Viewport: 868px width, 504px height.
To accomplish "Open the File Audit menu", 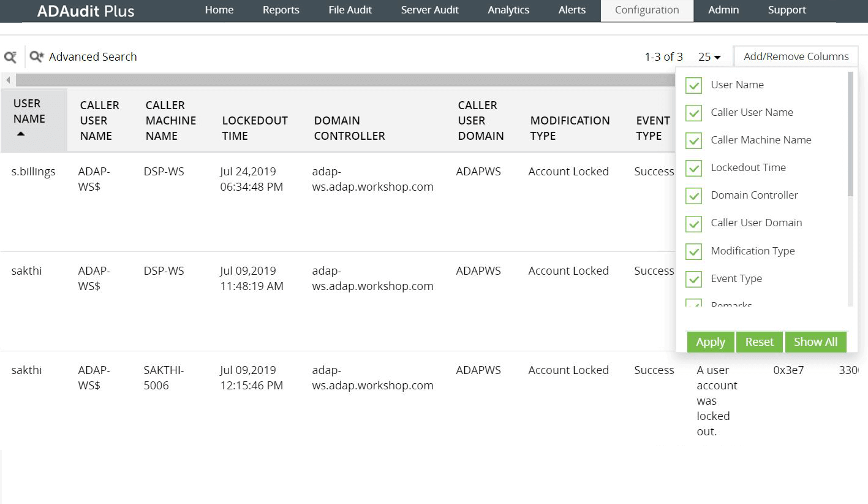I will point(350,10).
